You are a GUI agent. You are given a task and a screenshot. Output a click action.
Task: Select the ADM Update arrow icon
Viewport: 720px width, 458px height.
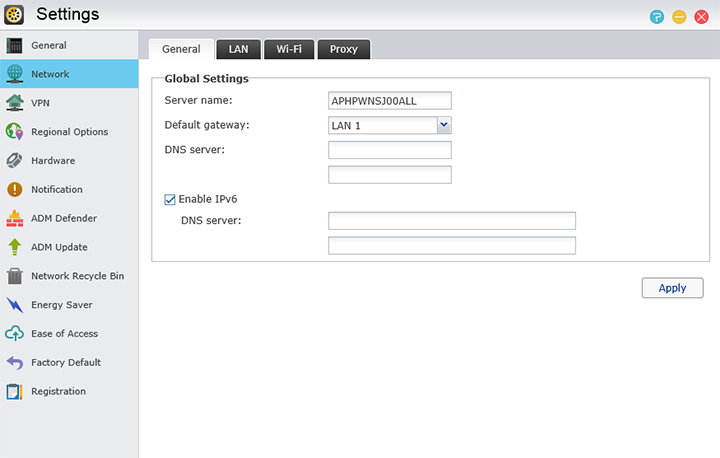(x=15, y=247)
